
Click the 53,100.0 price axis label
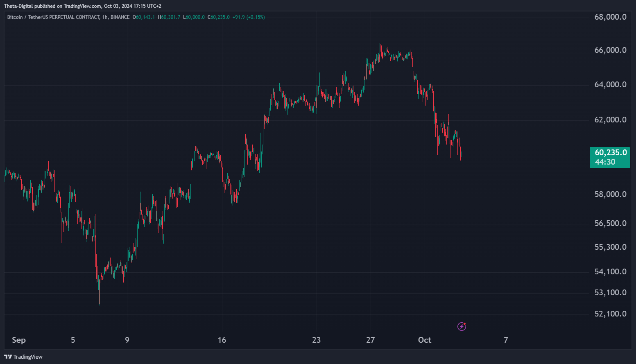click(611, 293)
